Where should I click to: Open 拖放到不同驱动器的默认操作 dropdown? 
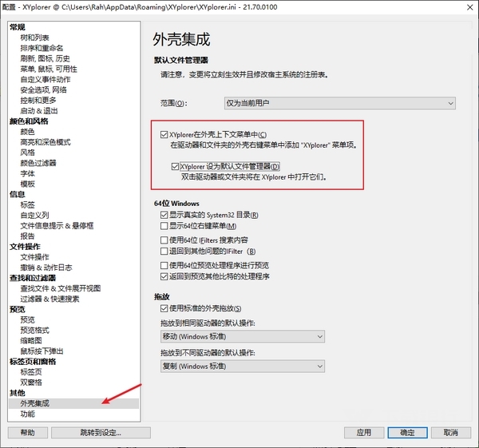tap(243, 366)
